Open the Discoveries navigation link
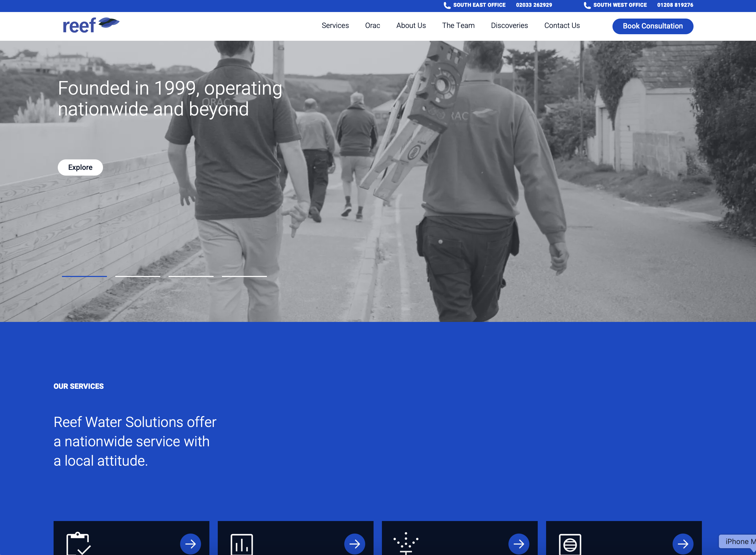This screenshot has height=555, width=756. coord(509,26)
